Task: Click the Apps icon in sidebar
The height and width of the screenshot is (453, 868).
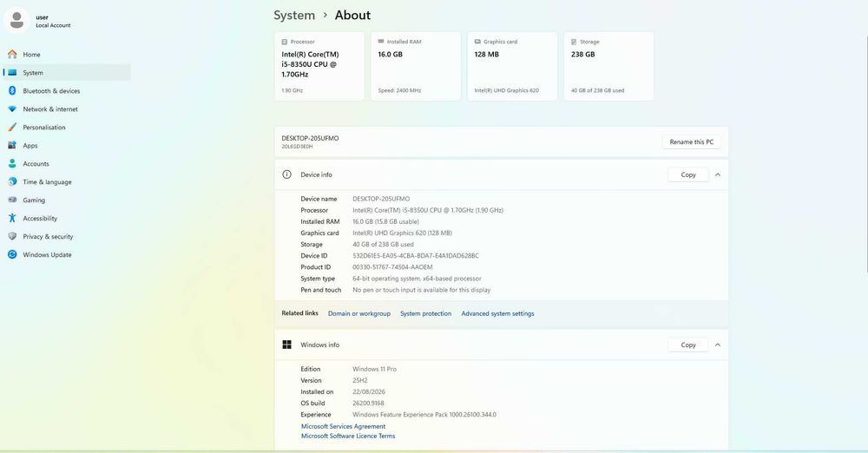Action: point(12,146)
